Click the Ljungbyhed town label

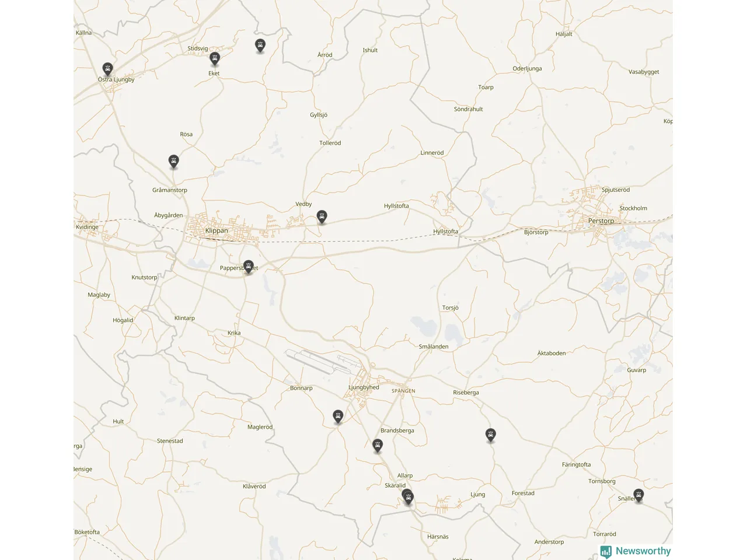[x=364, y=387]
